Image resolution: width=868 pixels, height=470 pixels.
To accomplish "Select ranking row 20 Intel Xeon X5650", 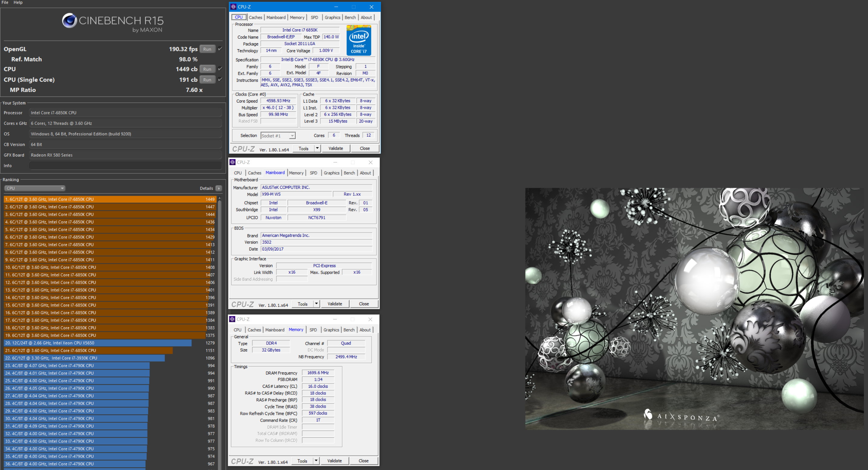I will [x=110, y=343].
